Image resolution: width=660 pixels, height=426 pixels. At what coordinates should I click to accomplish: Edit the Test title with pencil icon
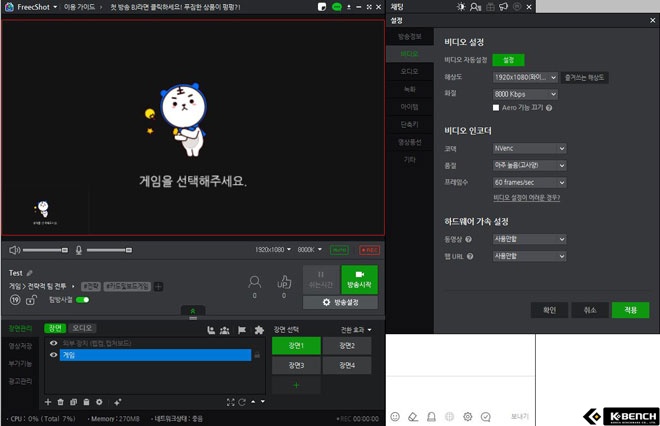click(29, 273)
